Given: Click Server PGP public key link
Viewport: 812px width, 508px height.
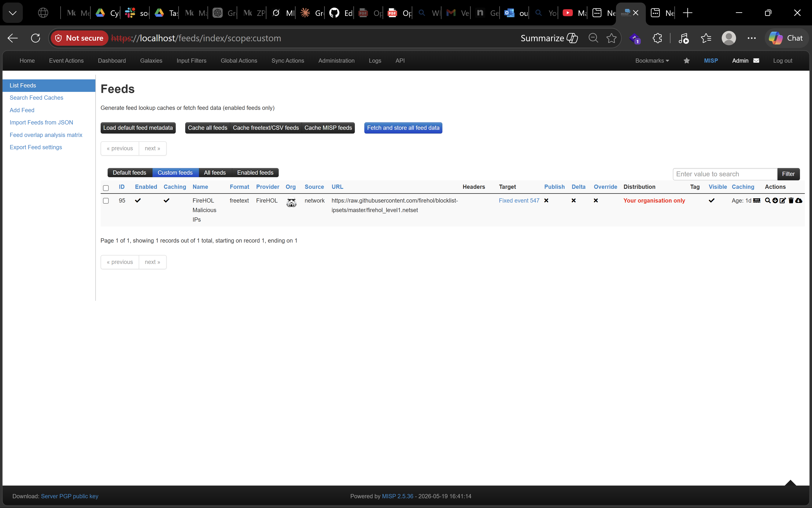Looking at the screenshot, I should 69,496.
